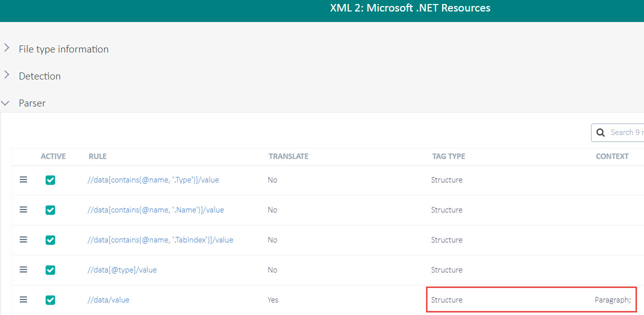The width and height of the screenshot is (644, 315).
Task: Click drag handle of the '.Type' rule row
Action: pos(23,180)
